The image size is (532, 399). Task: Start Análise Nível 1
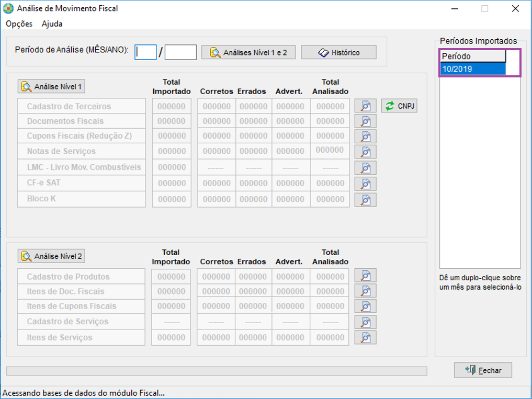[x=51, y=86]
